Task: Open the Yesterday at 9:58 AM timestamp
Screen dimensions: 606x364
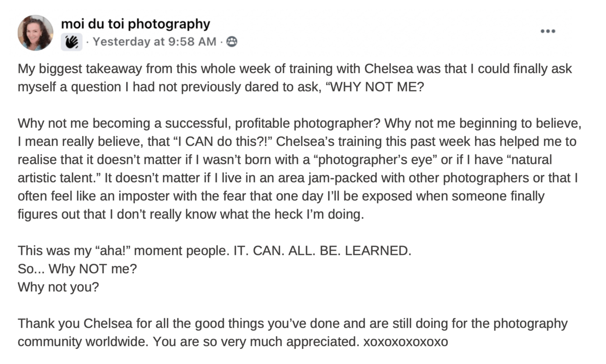Action: pos(155,42)
